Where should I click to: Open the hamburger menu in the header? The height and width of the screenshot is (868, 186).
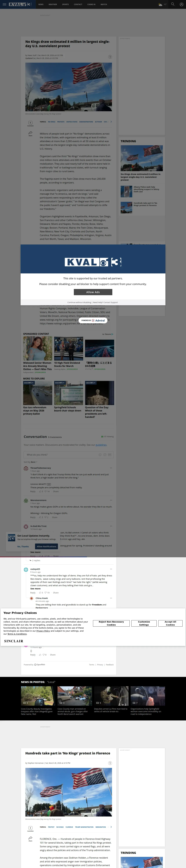(x=4, y=4)
